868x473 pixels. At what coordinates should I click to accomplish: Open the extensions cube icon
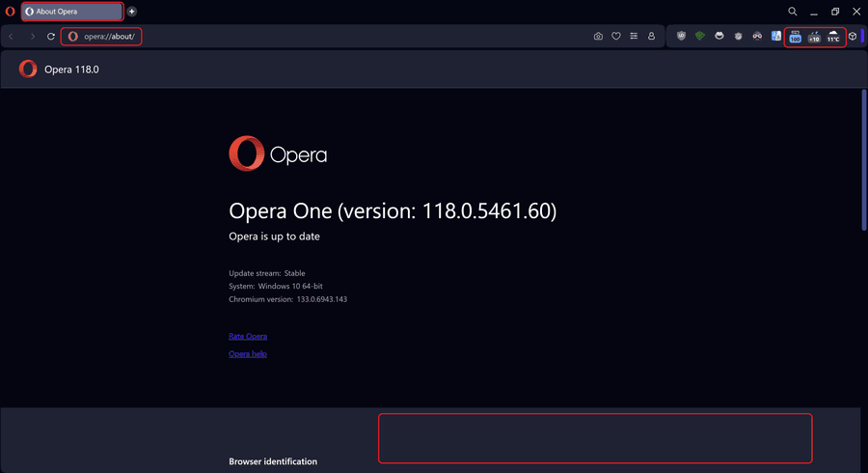tap(853, 36)
